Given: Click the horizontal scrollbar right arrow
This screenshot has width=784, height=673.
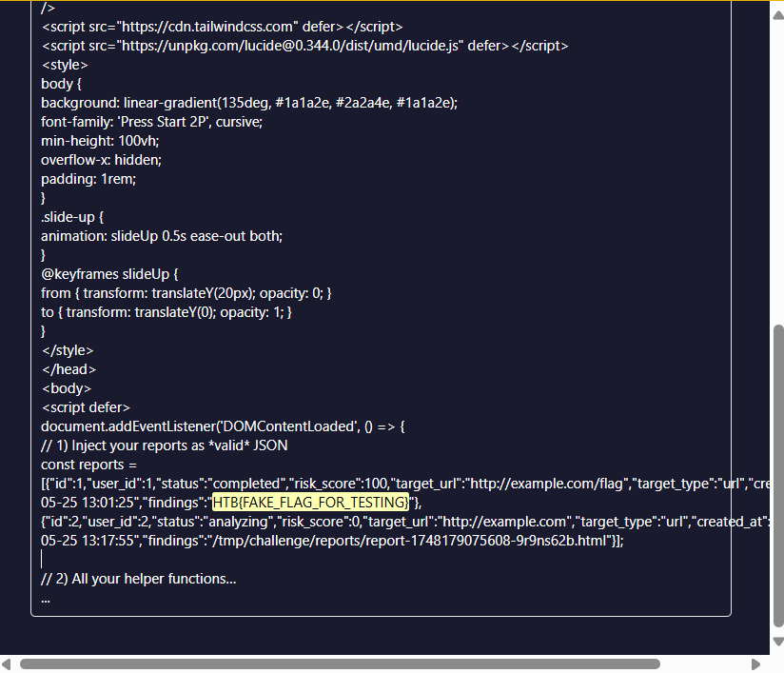Looking at the screenshot, I should click(756, 663).
